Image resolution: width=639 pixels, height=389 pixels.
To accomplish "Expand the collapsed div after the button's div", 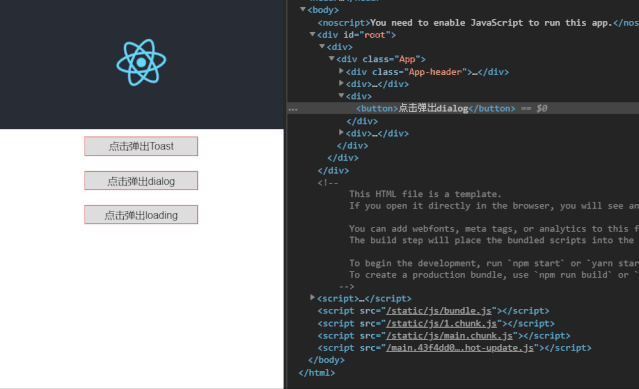I will point(341,133).
